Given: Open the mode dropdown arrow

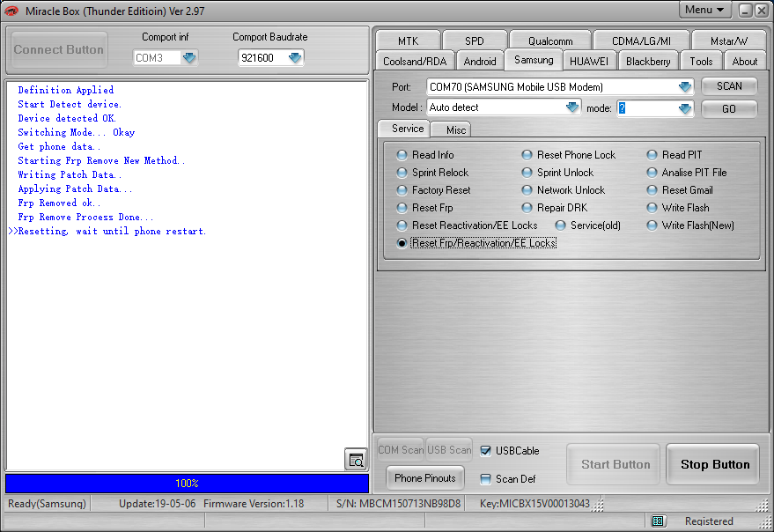Looking at the screenshot, I should [685, 108].
